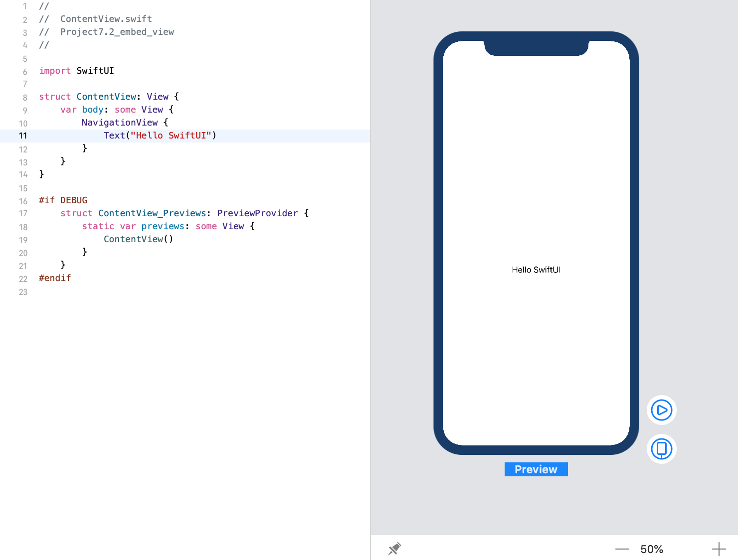
Task: Click the NavigationView keyword in code
Action: click(x=120, y=123)
